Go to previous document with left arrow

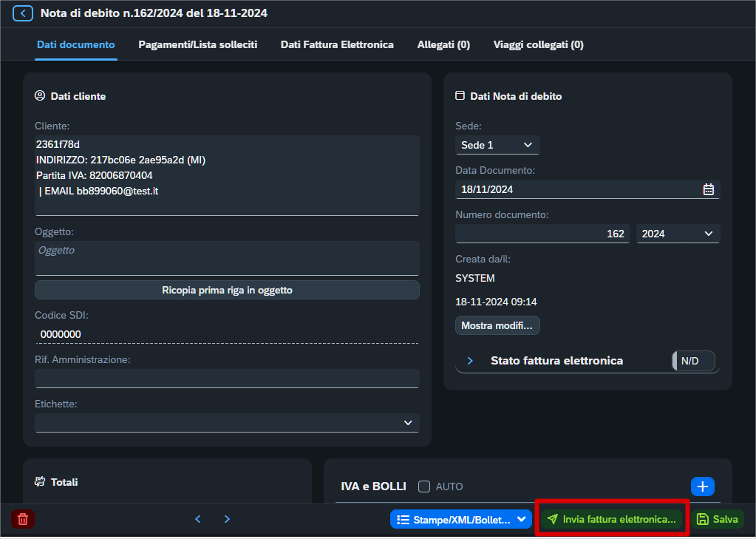197,519
